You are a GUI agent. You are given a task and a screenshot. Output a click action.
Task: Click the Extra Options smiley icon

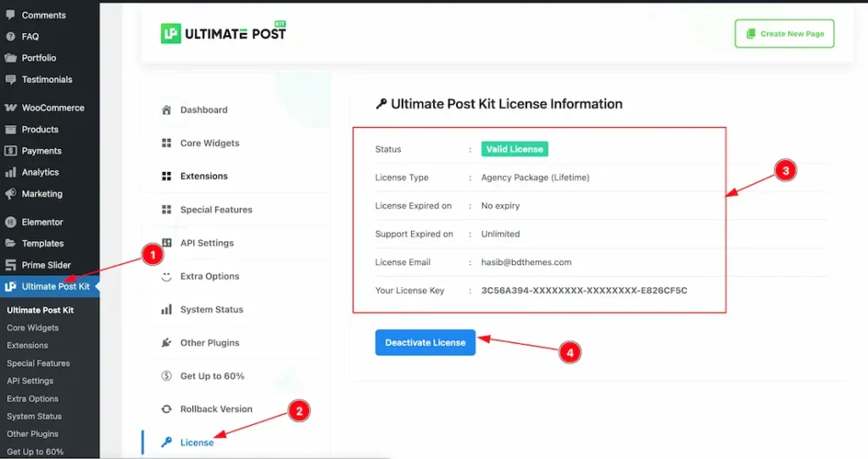click(167, 276)
